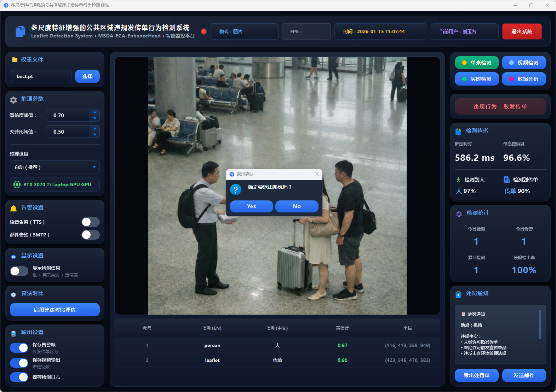Screen dimensions: 556x392
Task: Click the weight file folder icon
Action: point(15,60)
